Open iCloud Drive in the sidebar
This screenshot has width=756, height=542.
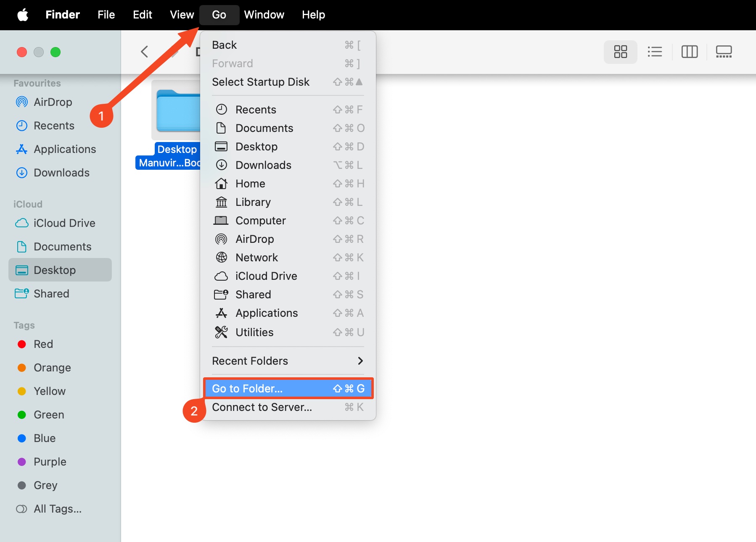click(x=60, y=223)
